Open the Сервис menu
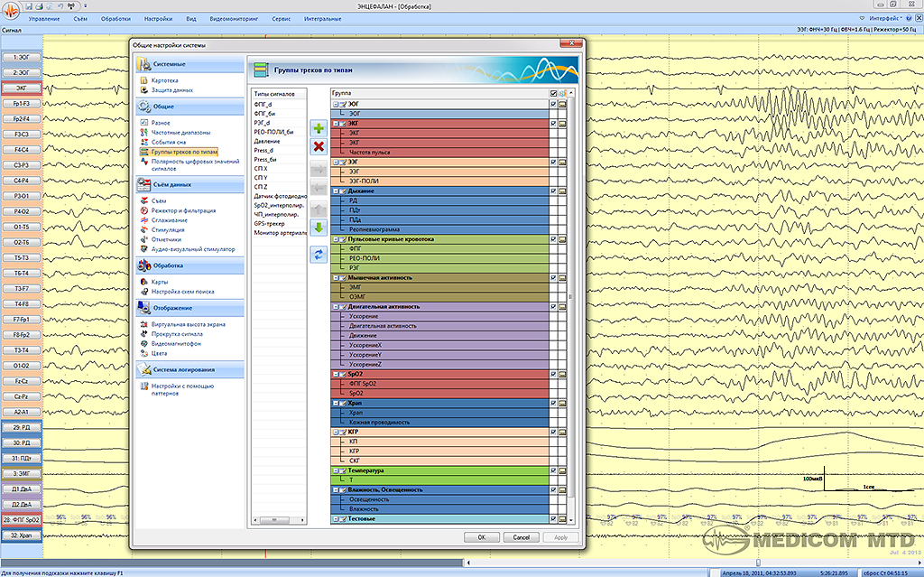The width and height of the screenshot is (924, 577). tap(282, 19)
